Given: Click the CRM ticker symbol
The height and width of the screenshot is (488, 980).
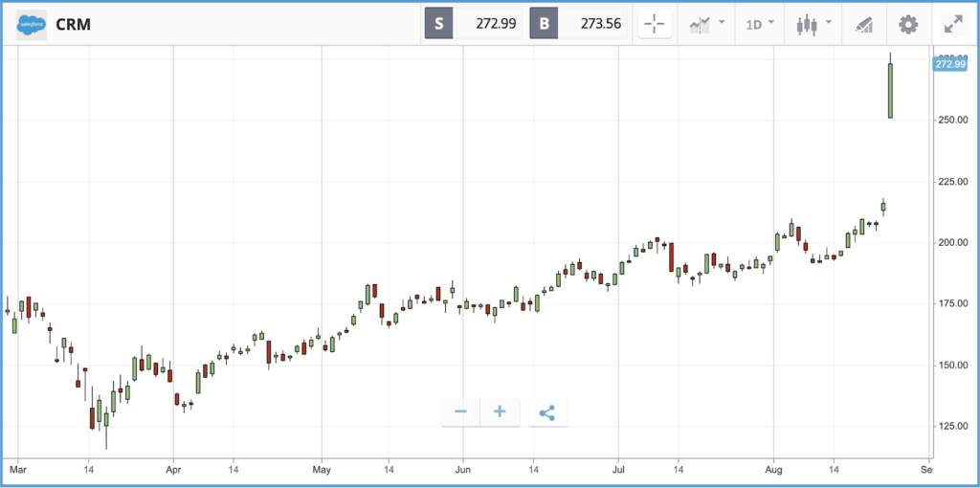Looking at the screenshot, I should [73, 25].
